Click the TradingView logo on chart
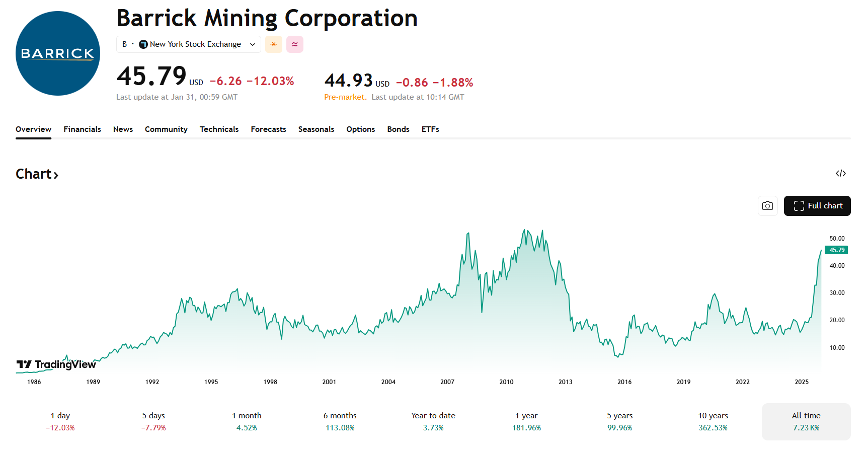 [56, 364]
